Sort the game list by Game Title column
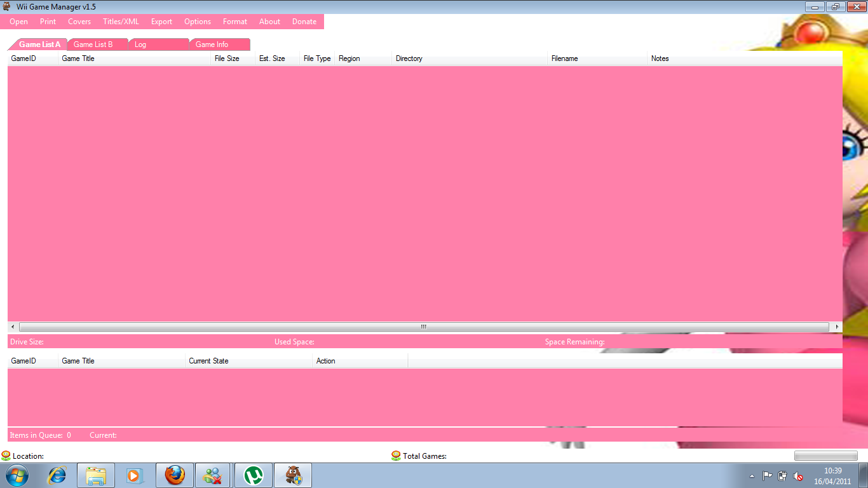The image size is (868, 488). coord(135,58)
